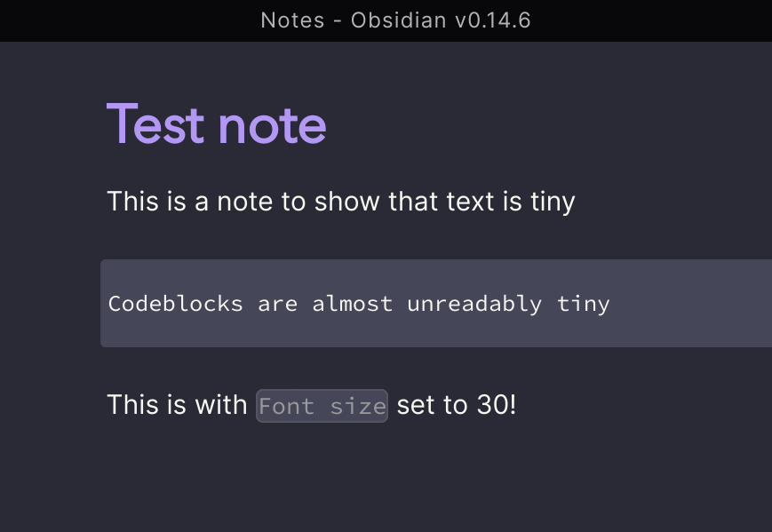Click the sentence ending with set to 30
The width and height of the screenshot is (772, 532).
pos(311,405)
